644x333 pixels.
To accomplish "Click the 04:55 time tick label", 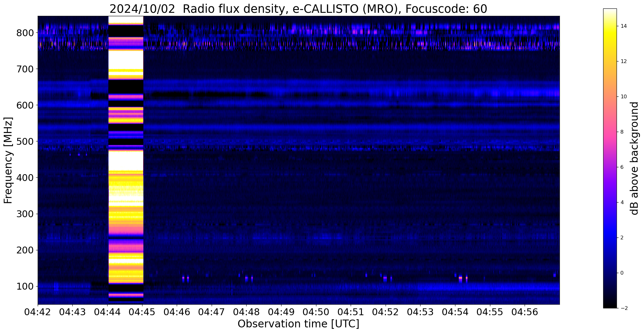I will click(490, 312).
